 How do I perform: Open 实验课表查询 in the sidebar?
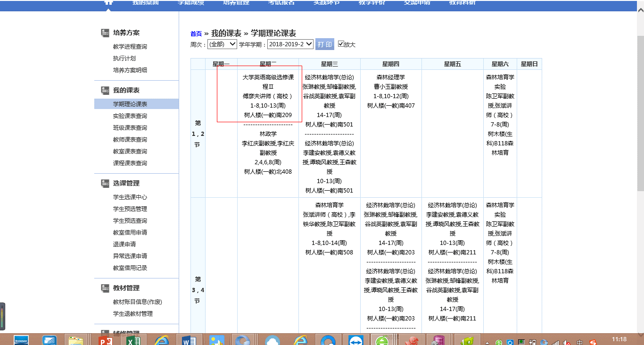click(130, 116)
